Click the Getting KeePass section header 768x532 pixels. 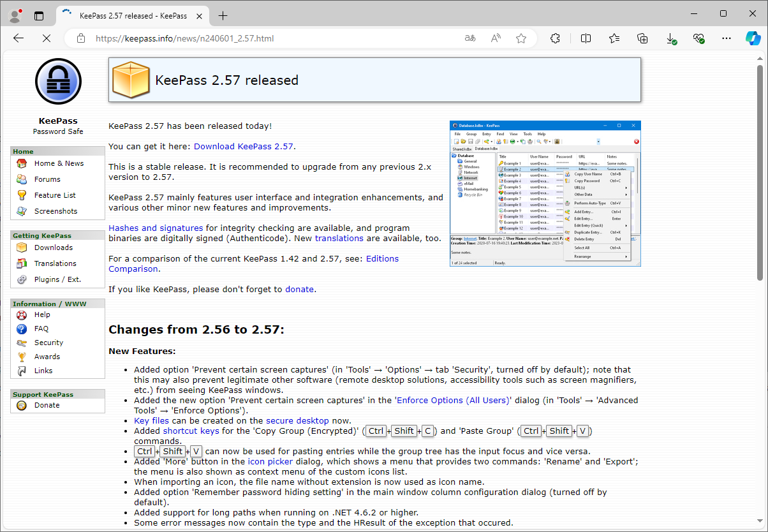(57, 235)
